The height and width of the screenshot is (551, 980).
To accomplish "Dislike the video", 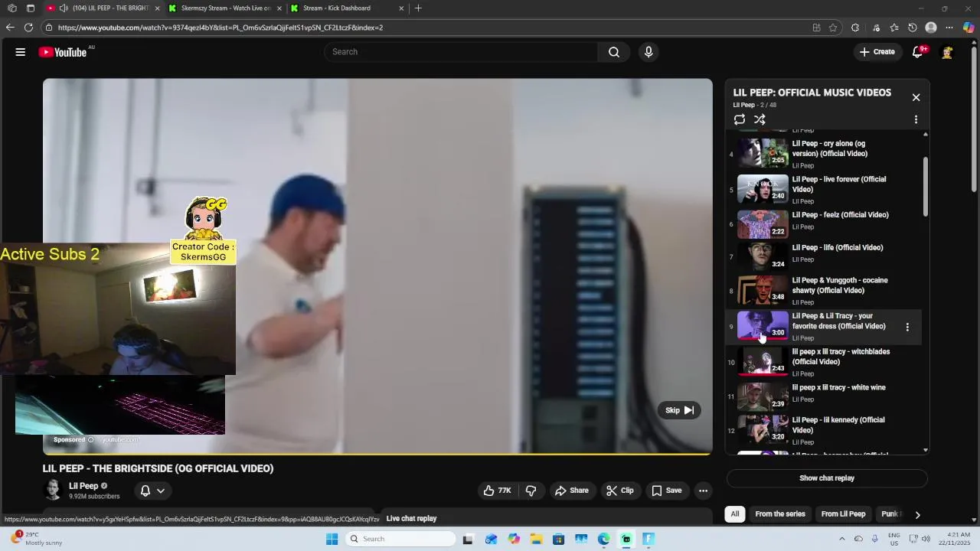I will [531, 491].
